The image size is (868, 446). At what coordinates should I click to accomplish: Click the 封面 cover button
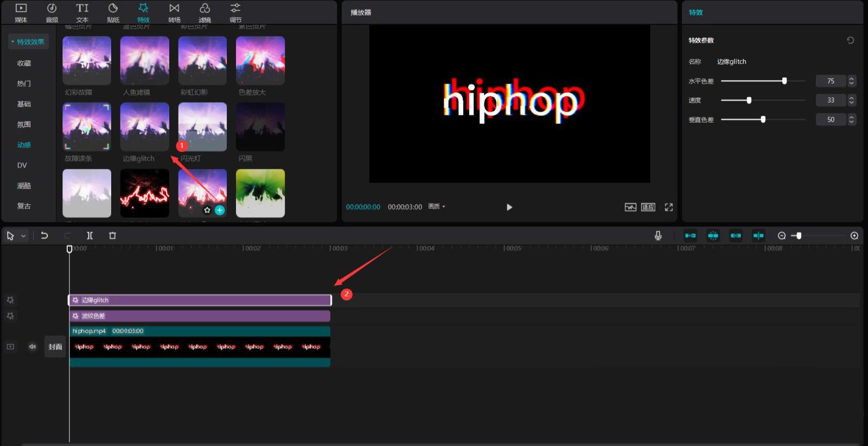tap(55, 347)
